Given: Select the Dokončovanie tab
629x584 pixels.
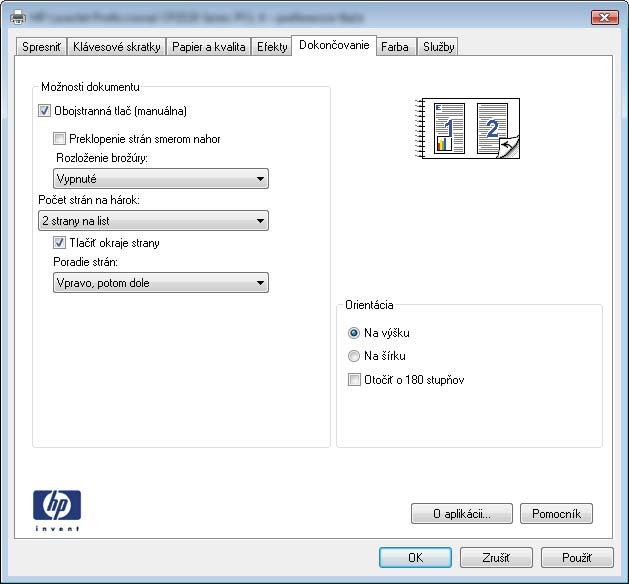Looking at the screenshot, I should pos(334,45).
